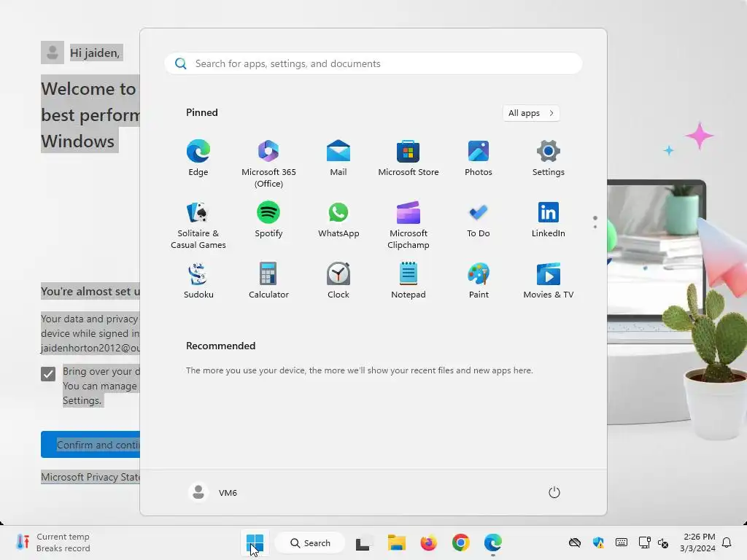Open the clock showing 2:26 PM
The width and height of the screenshot is (747, 560).
click(x=698, y=542)
